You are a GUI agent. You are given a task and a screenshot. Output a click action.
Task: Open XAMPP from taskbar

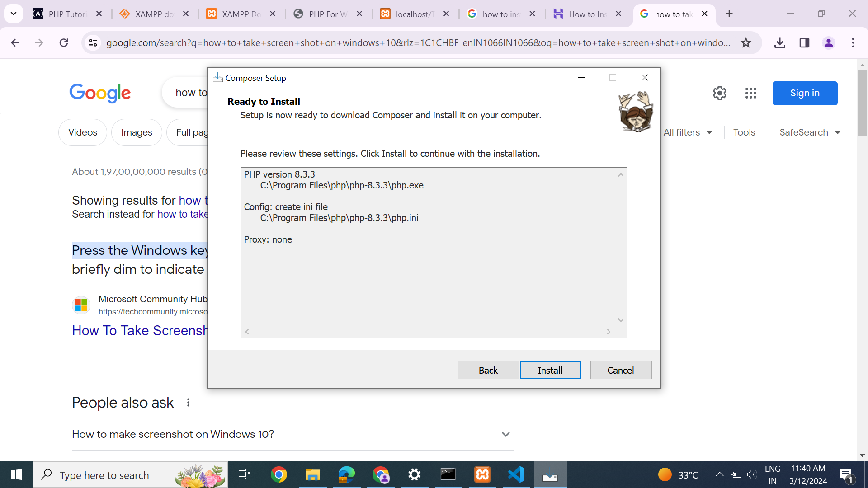[482, 474]
